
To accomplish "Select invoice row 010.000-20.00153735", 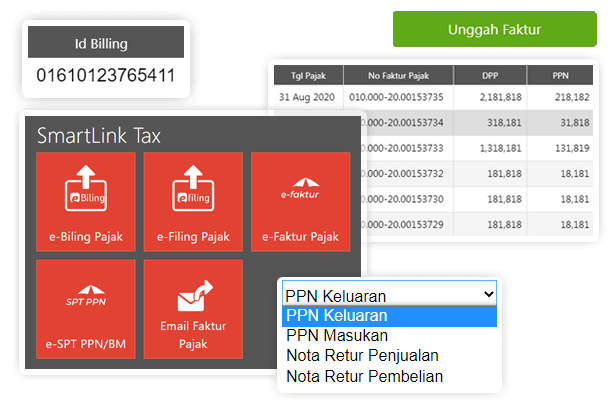I will pos(398,96).
